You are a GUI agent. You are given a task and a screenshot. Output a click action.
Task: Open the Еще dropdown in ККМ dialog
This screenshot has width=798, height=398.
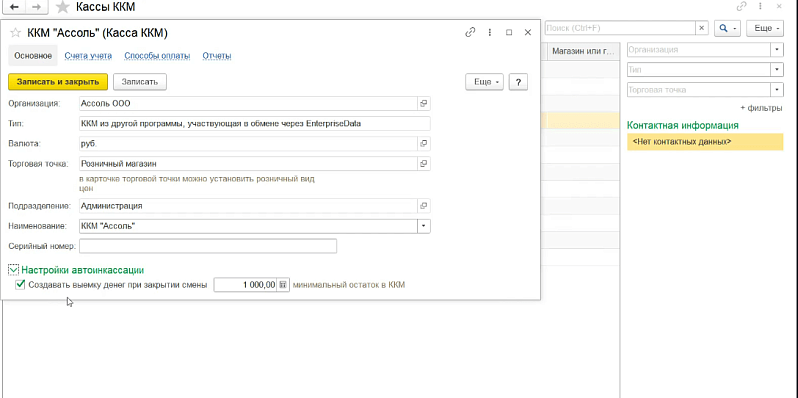[x=484, y=81]
